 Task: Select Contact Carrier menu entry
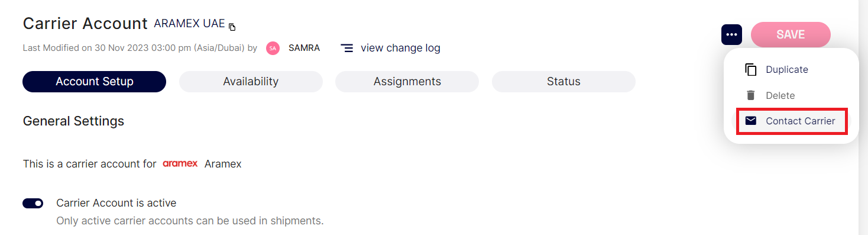792,121
